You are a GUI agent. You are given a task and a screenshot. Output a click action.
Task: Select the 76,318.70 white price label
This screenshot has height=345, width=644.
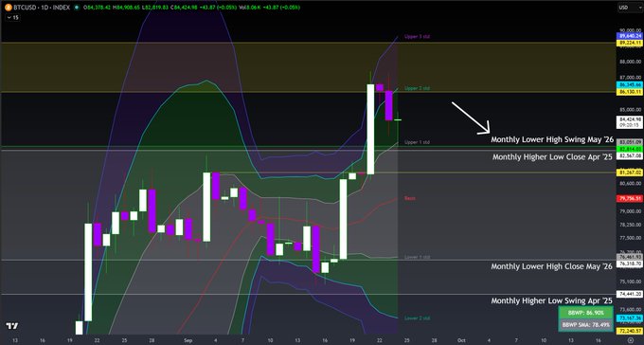[630, 263]
